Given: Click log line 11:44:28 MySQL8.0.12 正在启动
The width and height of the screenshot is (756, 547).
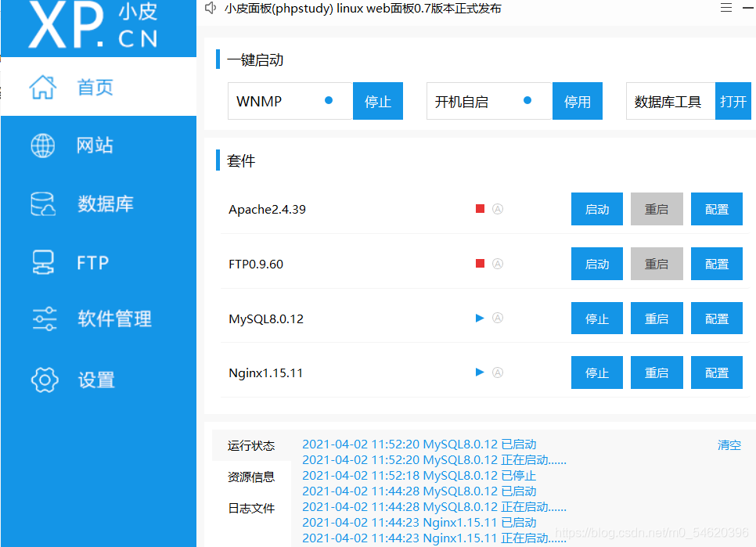Looking at the screenshot, I should click(x=434, y=506).
